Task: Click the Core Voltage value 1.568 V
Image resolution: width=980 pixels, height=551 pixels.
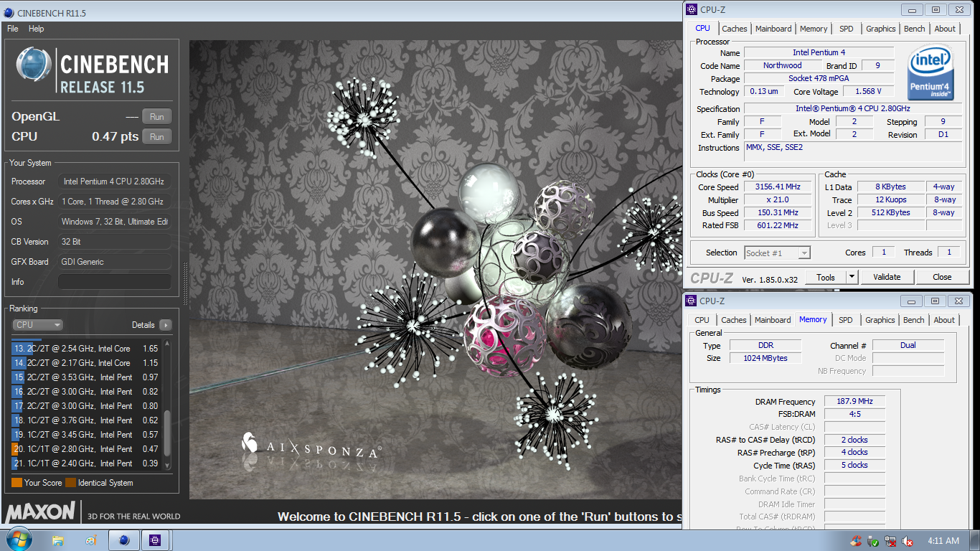Action: click(868, 91)
